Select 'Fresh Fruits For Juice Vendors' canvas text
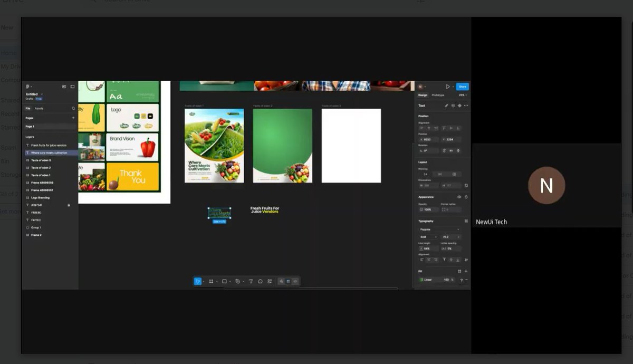This screenshot has width=633, height=364. point(265,210)
